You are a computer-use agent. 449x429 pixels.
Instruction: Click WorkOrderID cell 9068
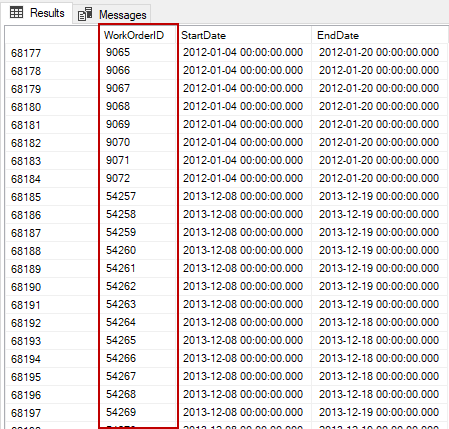pos(137,106)
